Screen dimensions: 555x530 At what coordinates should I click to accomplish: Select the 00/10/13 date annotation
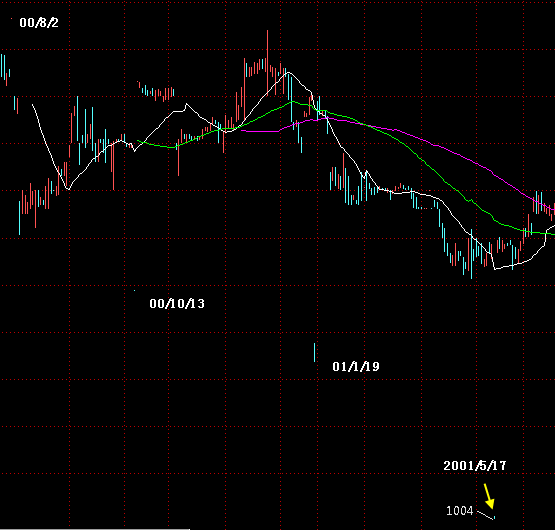(x=177, y=304)
